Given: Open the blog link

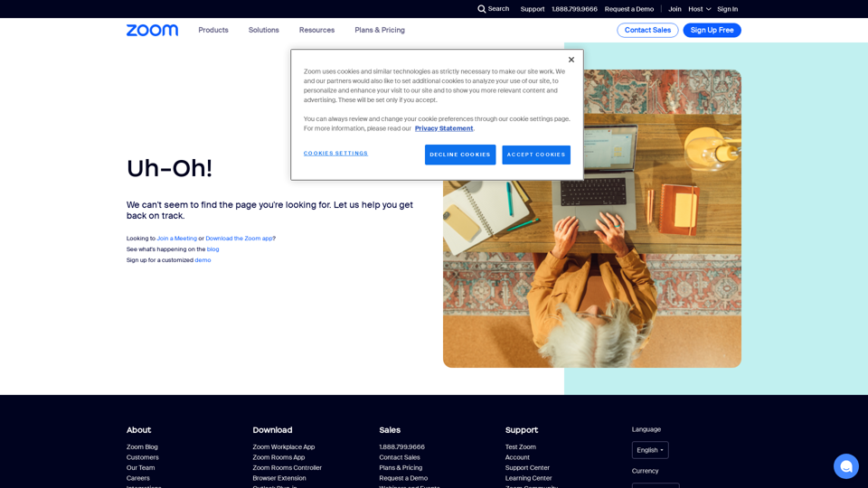Looking at the screenshot, I should [212, 249].
